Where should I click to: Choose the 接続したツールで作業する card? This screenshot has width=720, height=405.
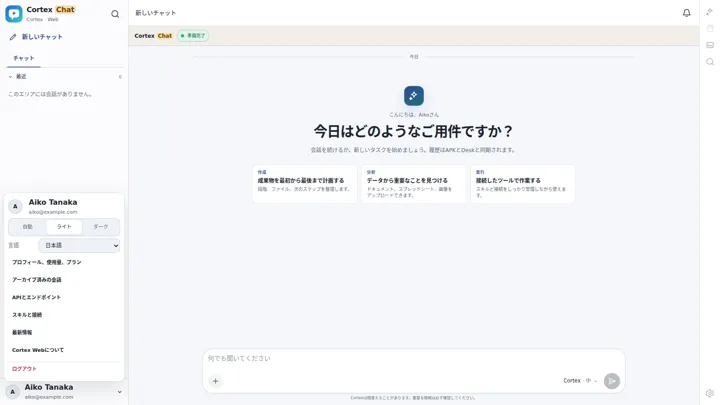[523, 184]
